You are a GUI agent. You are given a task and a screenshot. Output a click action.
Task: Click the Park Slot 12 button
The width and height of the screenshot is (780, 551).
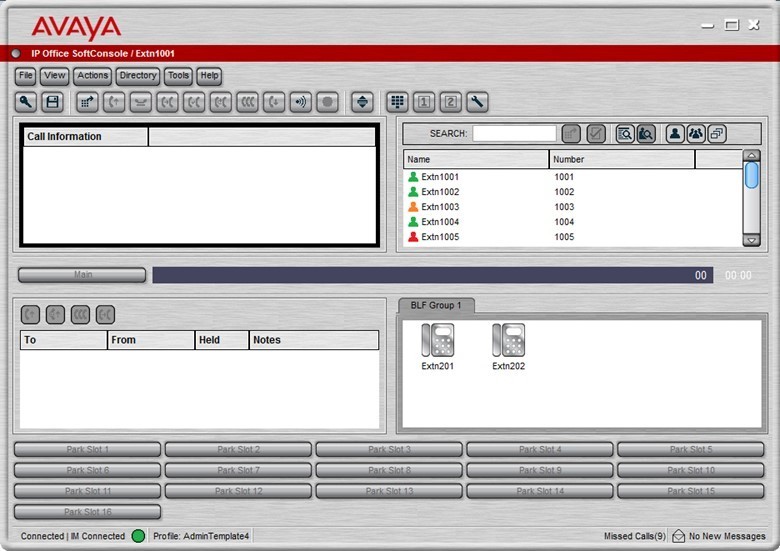coord(239,491)
